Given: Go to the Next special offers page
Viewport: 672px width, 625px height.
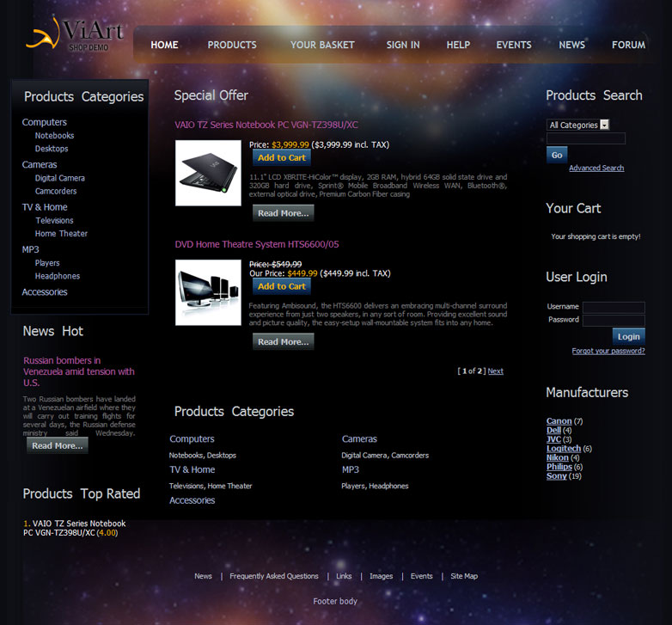Looking at the screenshot, I should (x=496, y=371).
